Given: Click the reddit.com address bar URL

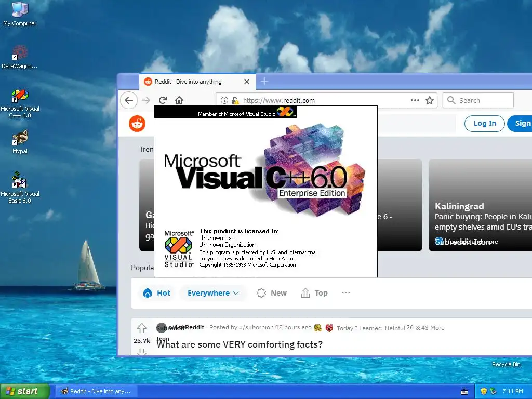Looking at the screenshot, I should pyautogui.click(x=279, y=100).
